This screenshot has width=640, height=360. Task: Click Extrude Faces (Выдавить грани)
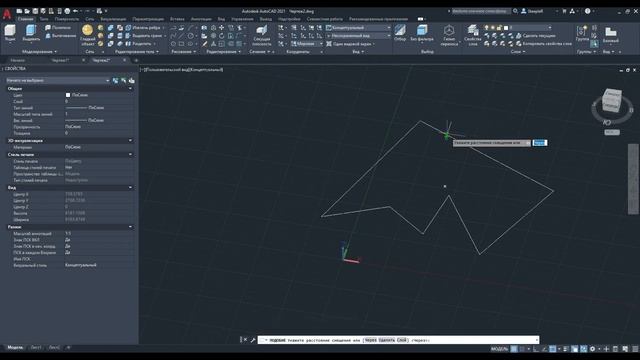144,36
